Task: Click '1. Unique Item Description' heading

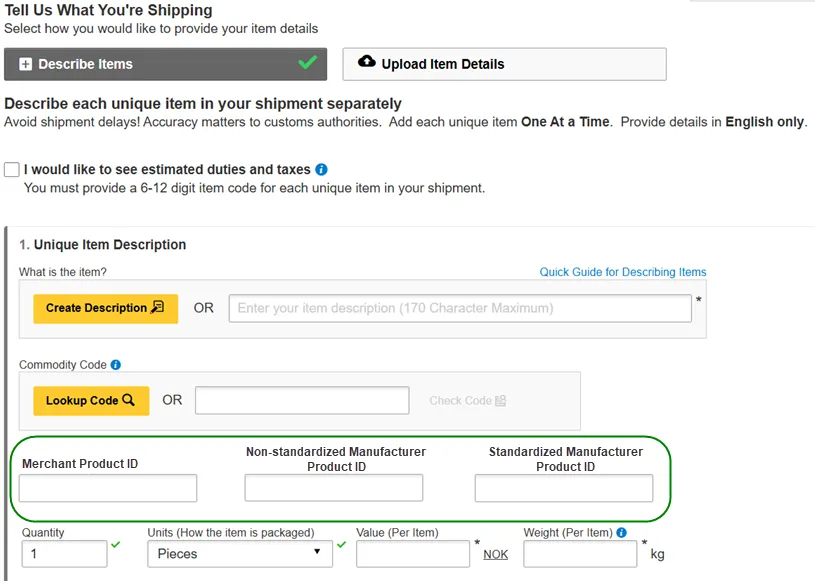Action: [x=102, y=245]
